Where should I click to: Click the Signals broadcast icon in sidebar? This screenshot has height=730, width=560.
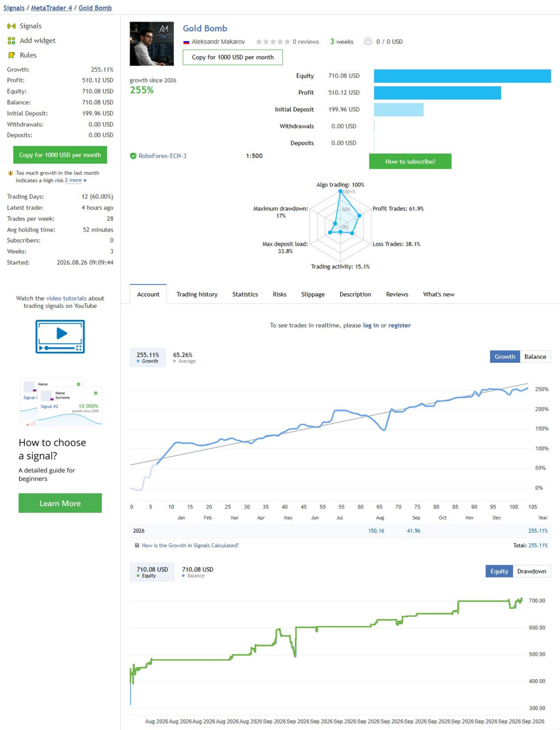pos(11,26)
